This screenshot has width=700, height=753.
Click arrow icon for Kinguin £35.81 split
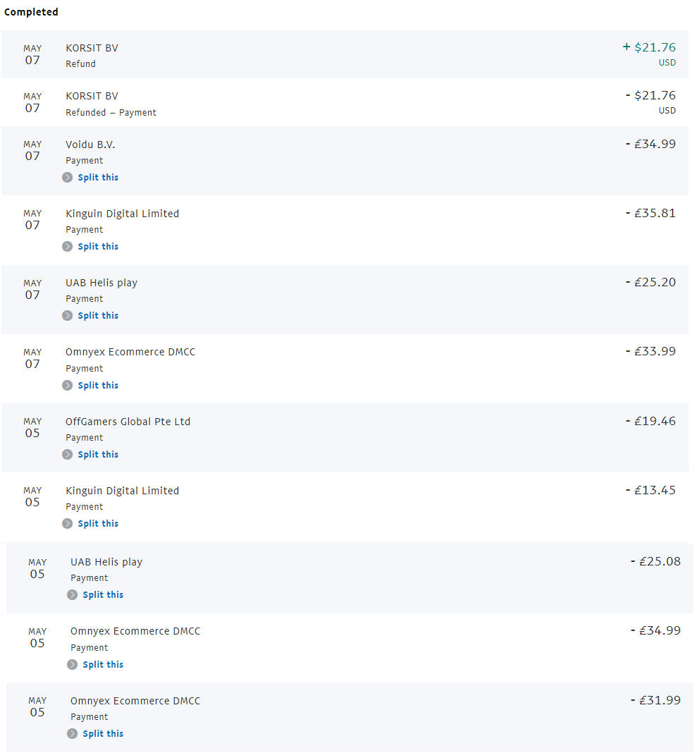pyautogui.click(x=67, y=246)
